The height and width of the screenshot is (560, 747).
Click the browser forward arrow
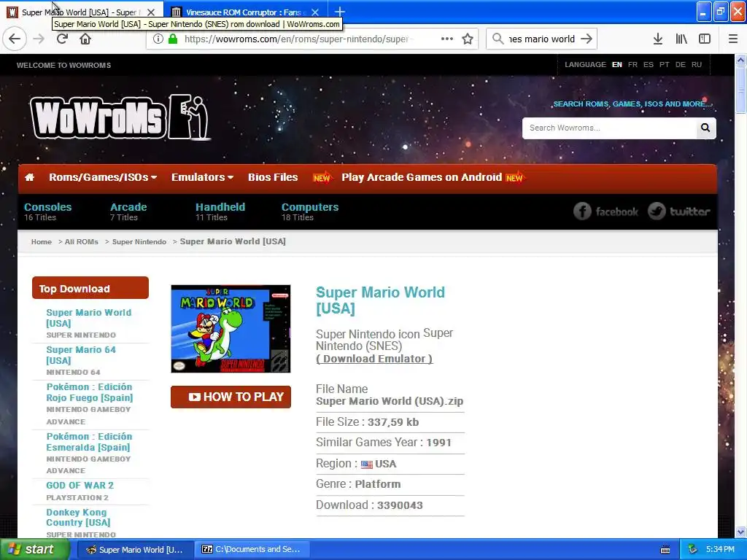(39, 39)
